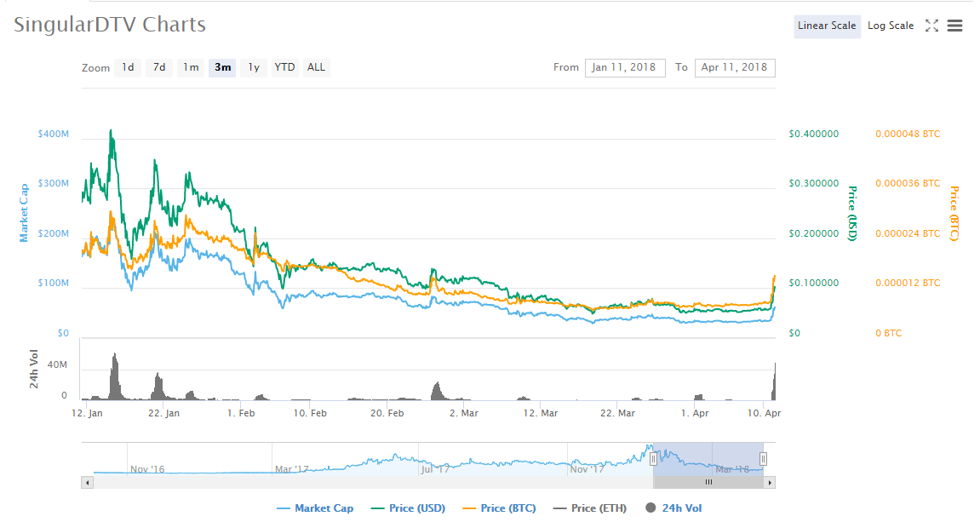Grab the navigator left range handle
This screenshot has height=522, width=980.
(x=653, y=459)
